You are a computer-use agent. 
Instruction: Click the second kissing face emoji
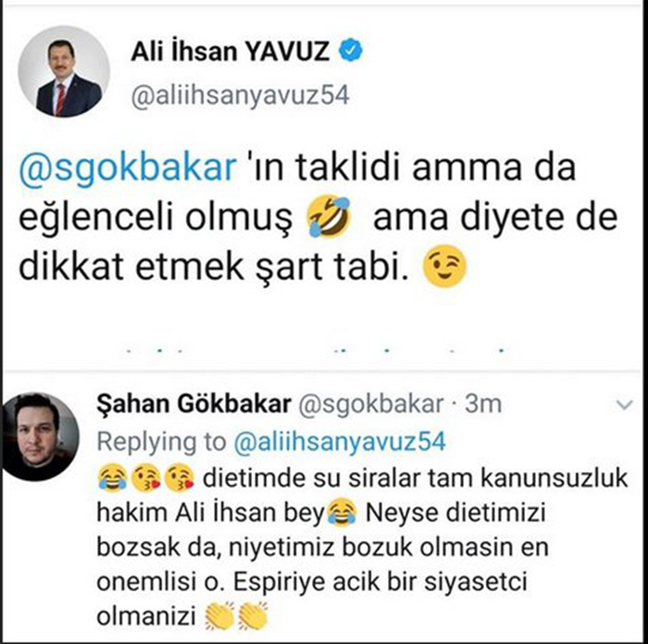179,477
